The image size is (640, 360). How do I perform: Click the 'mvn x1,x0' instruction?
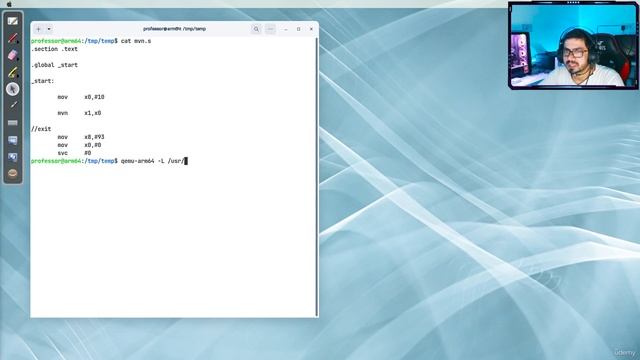[x=79, y=113]
